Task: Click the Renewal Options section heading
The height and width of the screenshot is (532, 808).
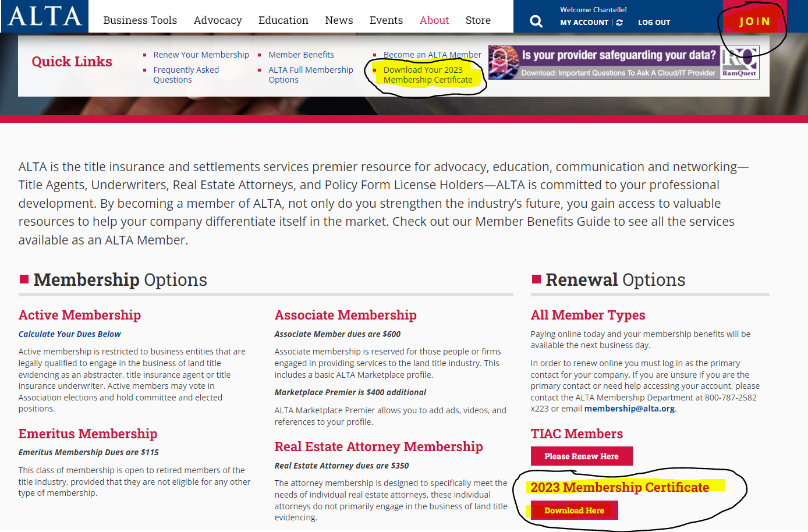Action: coord(615,280)
